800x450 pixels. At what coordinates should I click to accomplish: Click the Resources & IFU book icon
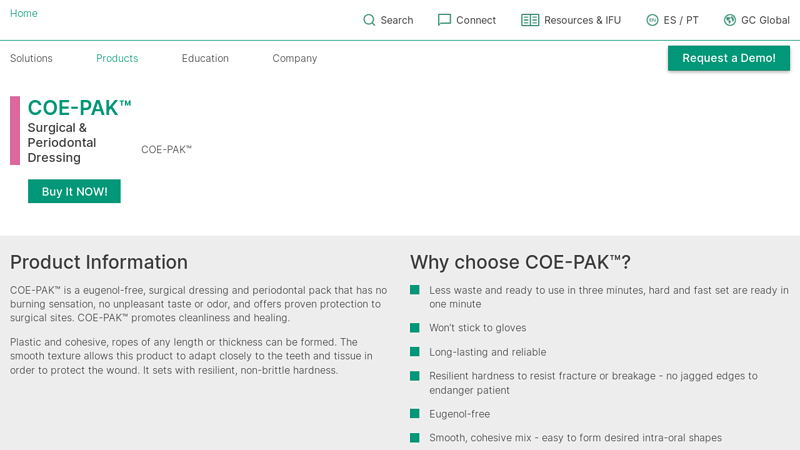click(530, 20)
